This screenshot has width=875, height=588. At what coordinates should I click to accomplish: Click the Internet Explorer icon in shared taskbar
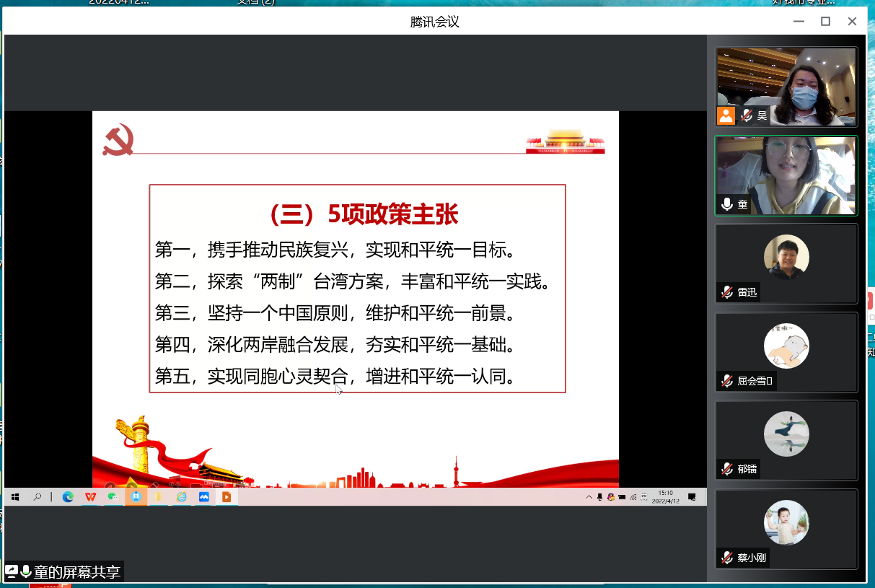(x=181, y=496)
